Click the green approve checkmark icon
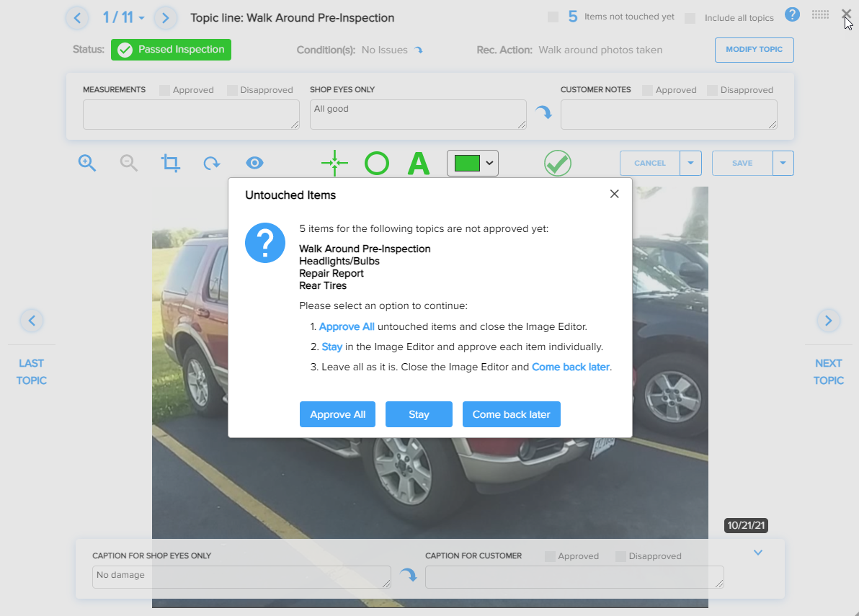This screenshot has width=859, height=616. point(558,163)
